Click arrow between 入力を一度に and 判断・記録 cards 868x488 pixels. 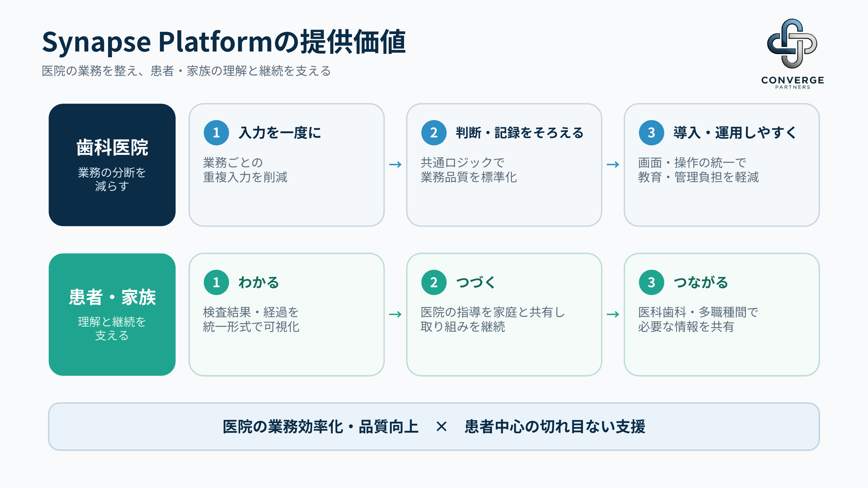pos(395,164)
